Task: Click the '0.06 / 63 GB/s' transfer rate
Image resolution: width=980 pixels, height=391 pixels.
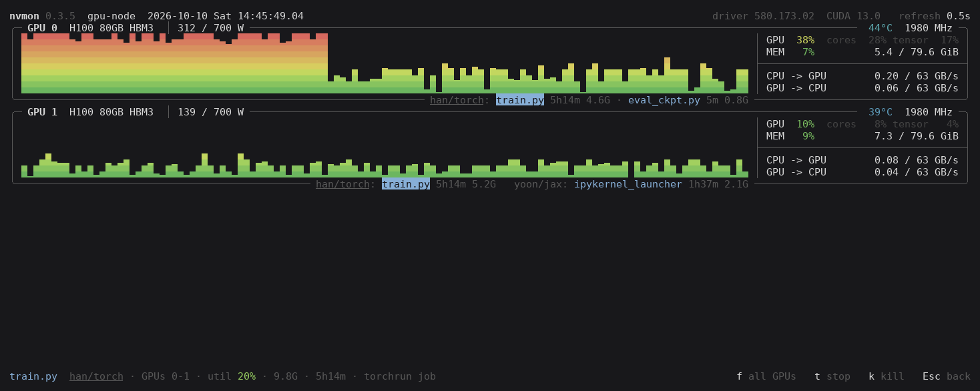Action: [x=917, y=88]
